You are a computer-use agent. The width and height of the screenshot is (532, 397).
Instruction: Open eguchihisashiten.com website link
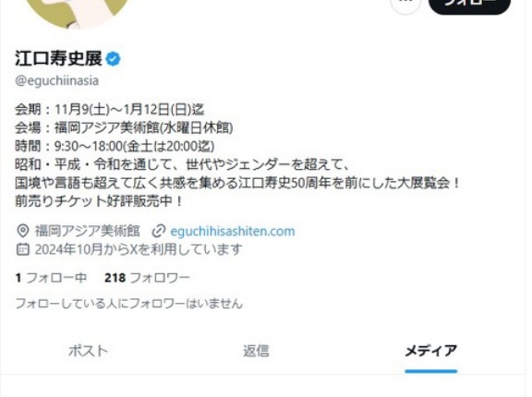click(233, 231)
